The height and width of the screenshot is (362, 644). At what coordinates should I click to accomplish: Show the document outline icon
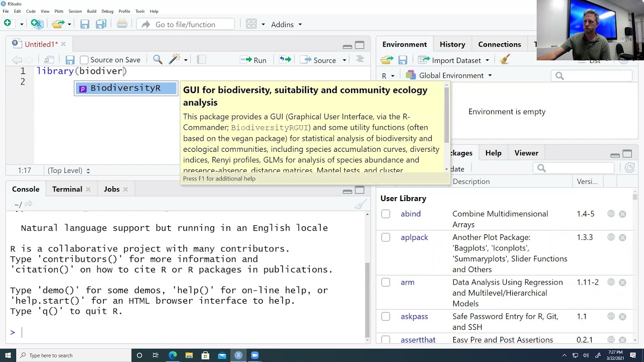tap(360, 59)
